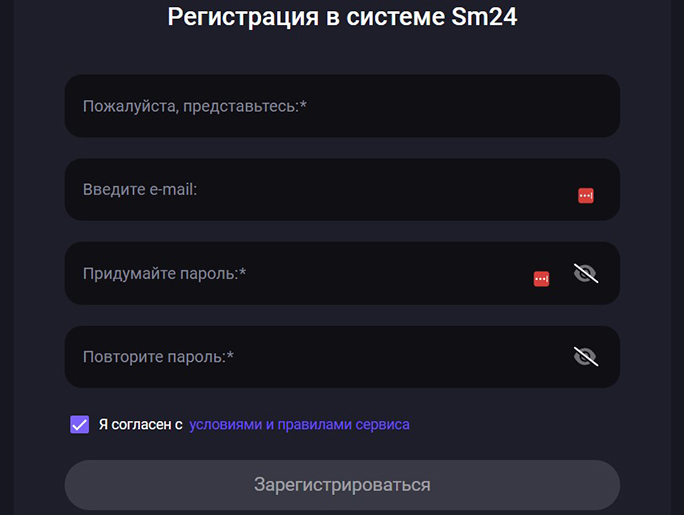Uncheck the 'Я согласен с' agreement checkbox
Viewport: 684px width, 515px height.
tap(80, 424)
